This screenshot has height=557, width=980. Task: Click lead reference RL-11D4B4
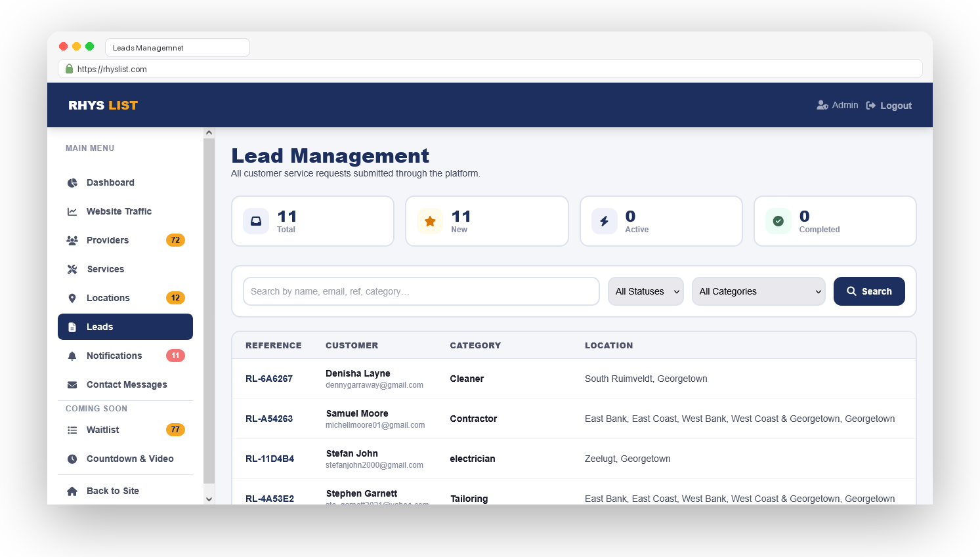coord(270,459)
